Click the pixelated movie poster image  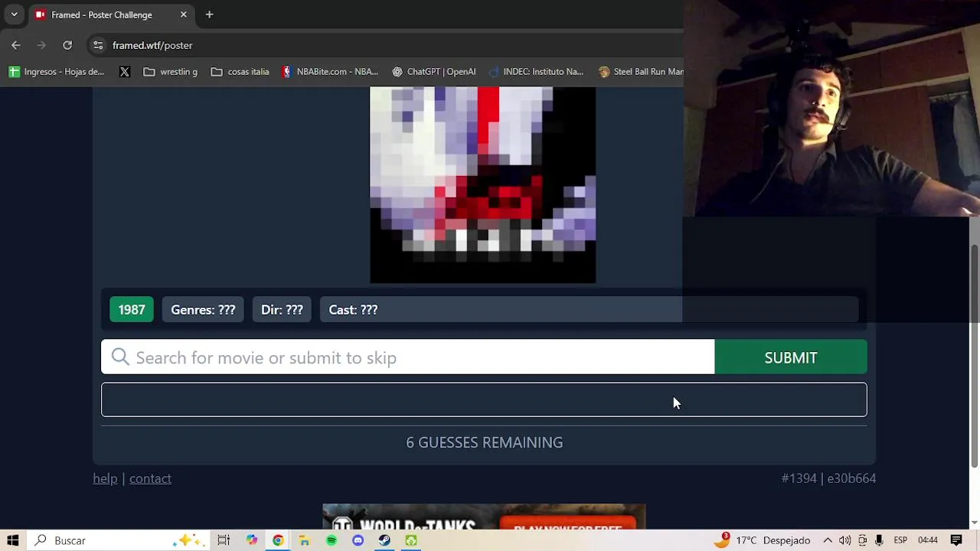click(x=482, y=184)
